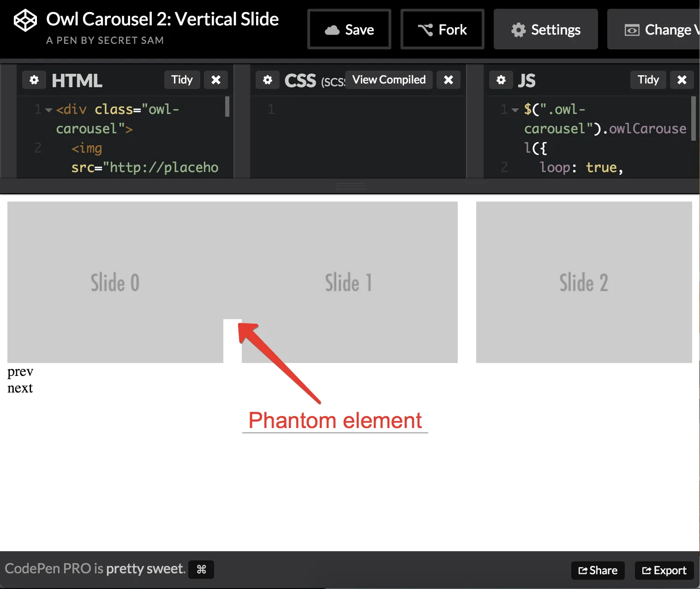Open the Change View menu
700x589 pixels.
(654, 29)
